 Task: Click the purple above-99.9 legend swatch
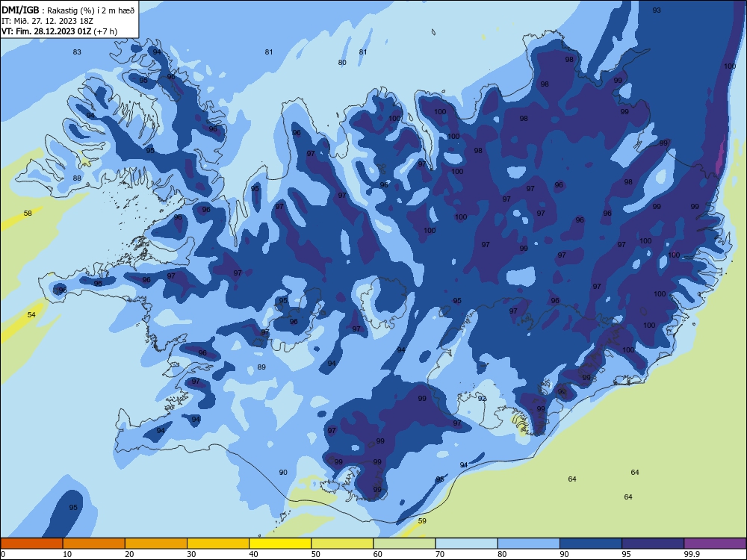tap(715, 544)
